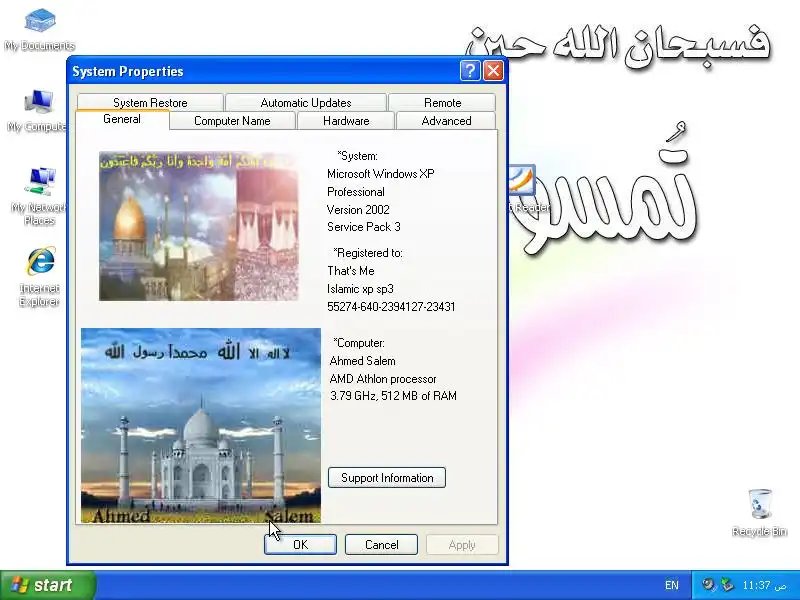The height and width of the screenshot is (600, 800).
Task: Switch to the Automatic Updates tab
Action: (306, 103)
